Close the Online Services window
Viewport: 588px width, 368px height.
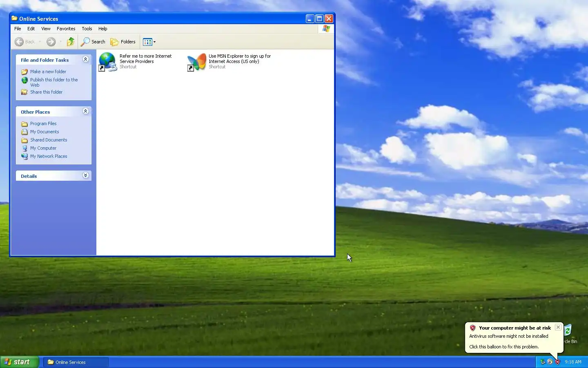[329, 18]
